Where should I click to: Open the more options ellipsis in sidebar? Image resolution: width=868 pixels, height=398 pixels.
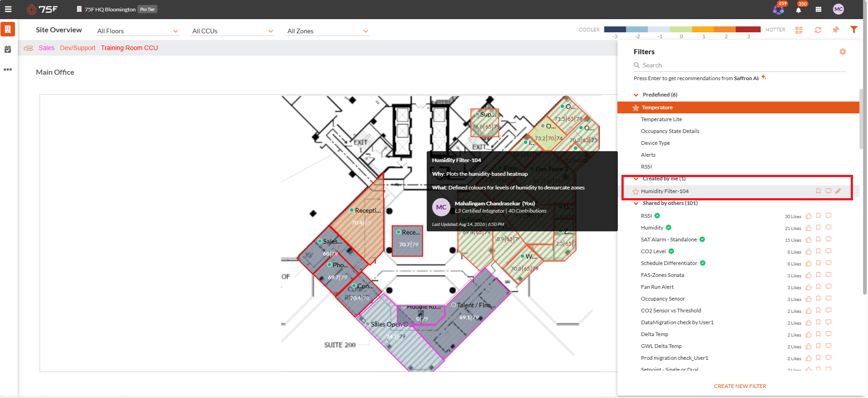[8, 70]
